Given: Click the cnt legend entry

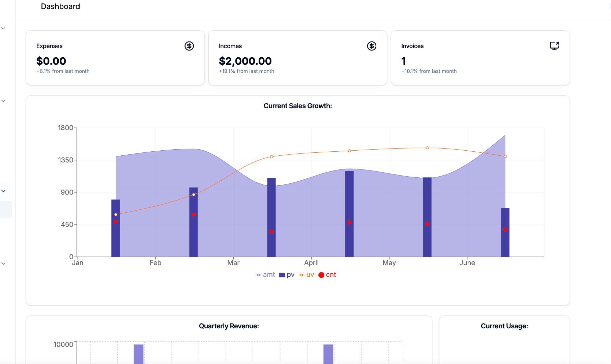Looking at the screenshot, I should [327, 275].
